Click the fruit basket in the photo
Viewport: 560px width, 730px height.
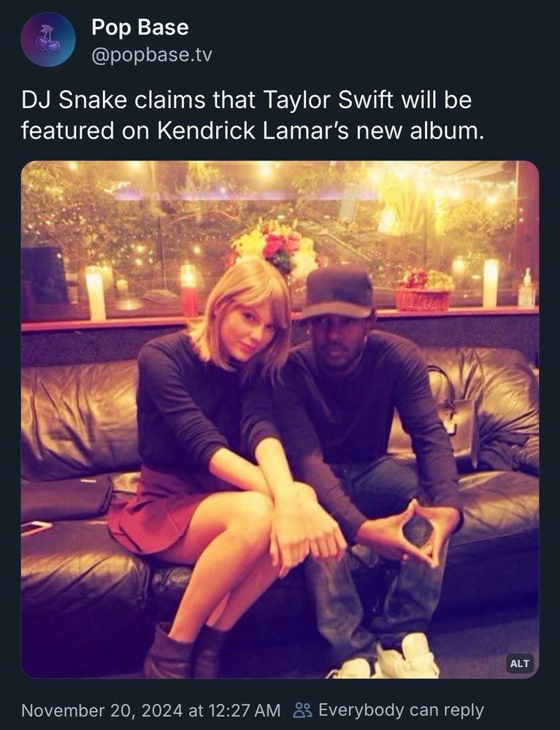[424, 290]
